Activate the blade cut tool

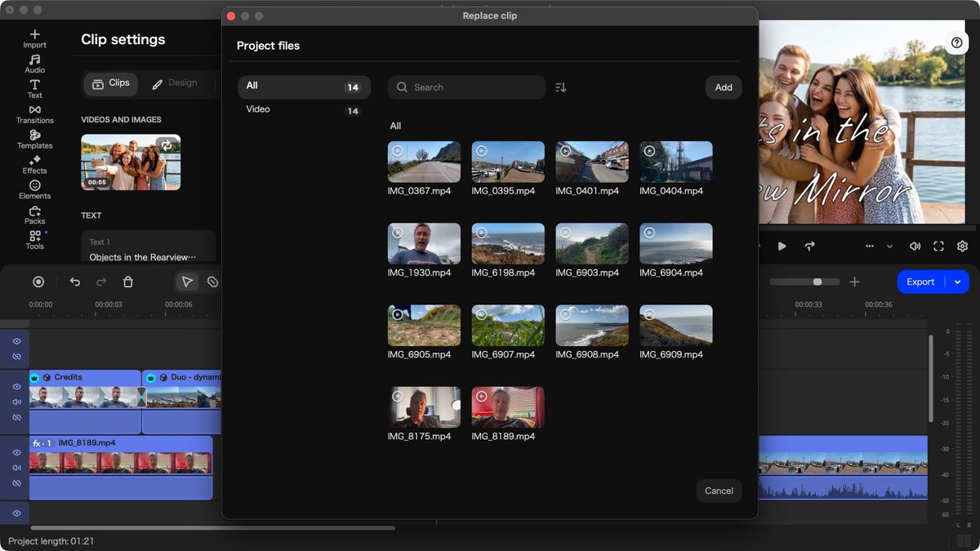tap(212, 282)
